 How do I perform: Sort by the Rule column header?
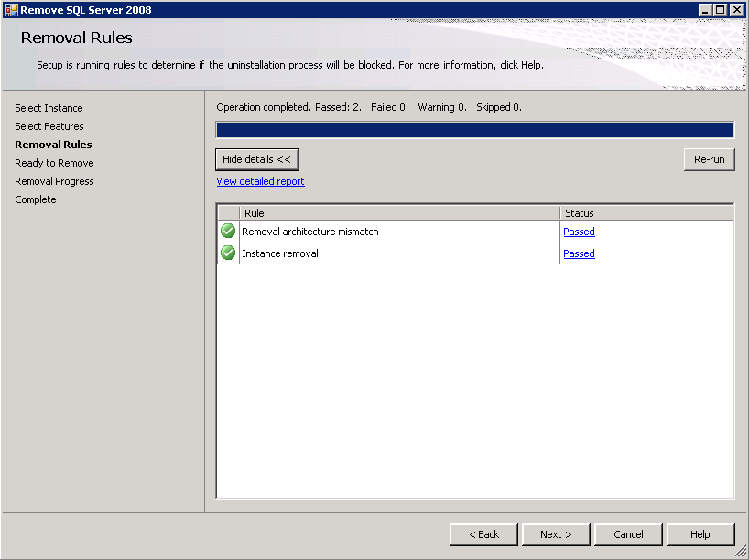click(399, 213)
